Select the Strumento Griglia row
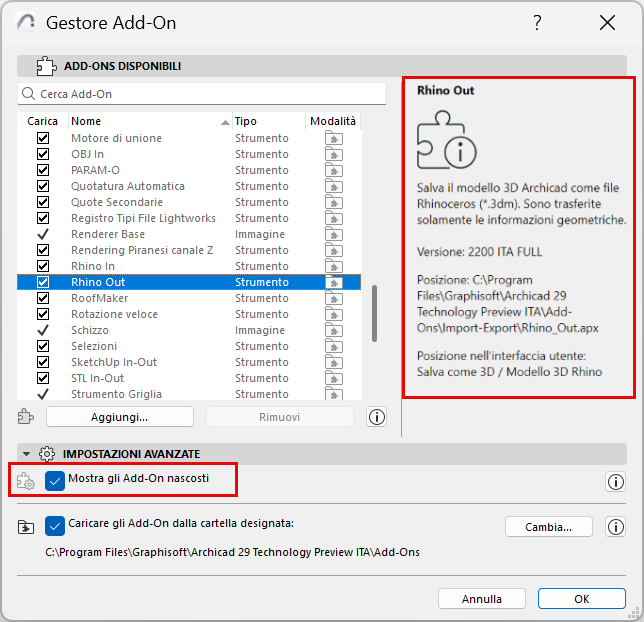This screenshot has height=622, width=644. point(189,394)
